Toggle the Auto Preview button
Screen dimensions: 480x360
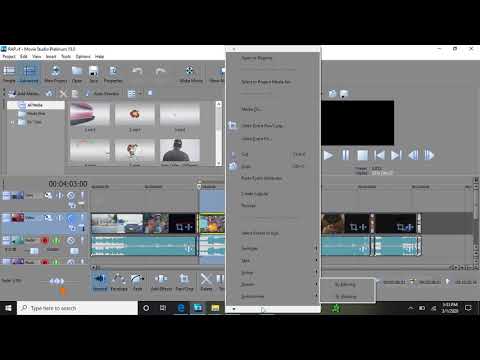[102, 93]
